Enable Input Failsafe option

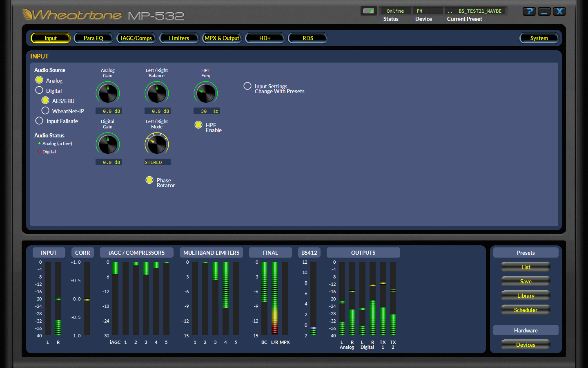click(x=39, y=121)
